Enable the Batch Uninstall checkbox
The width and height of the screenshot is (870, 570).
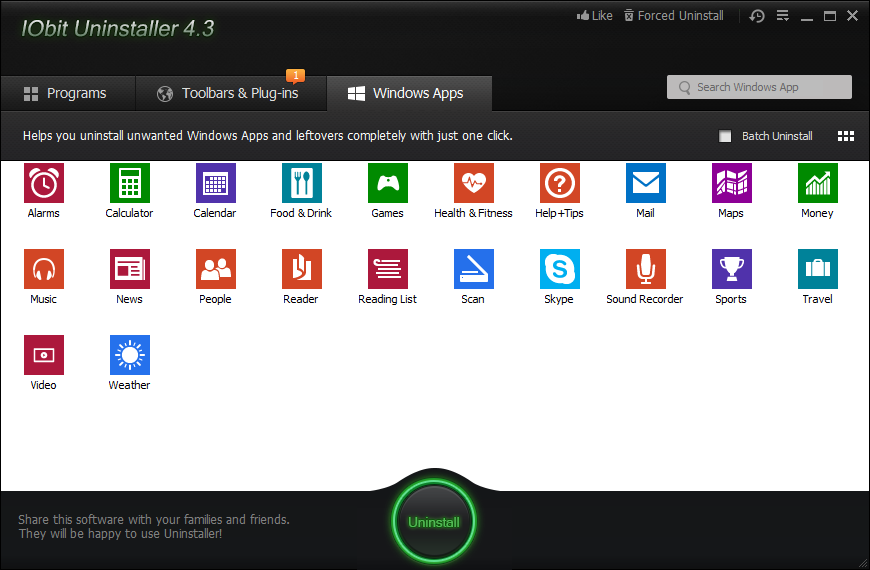[x=725, y=136]
